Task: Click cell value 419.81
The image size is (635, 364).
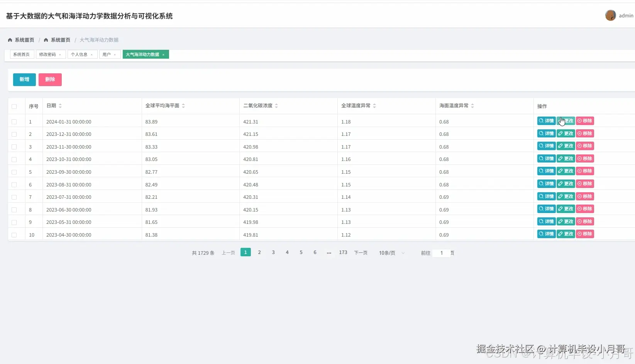Action: (x=251, y=235)
